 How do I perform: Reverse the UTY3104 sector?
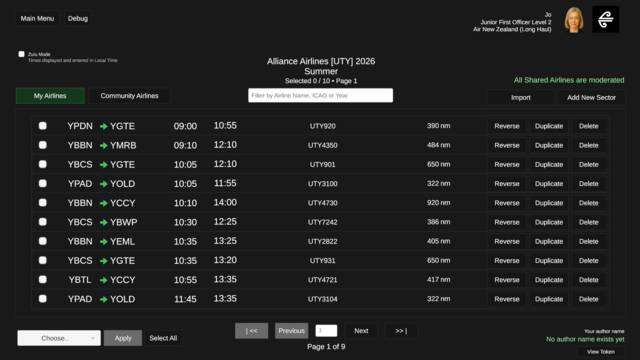coord(507,299)
